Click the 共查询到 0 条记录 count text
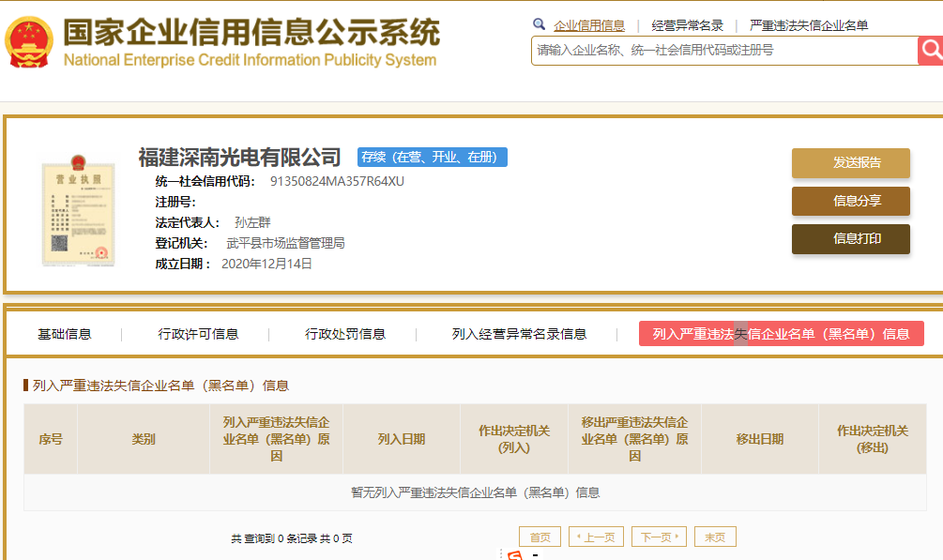 pos(292,538)
